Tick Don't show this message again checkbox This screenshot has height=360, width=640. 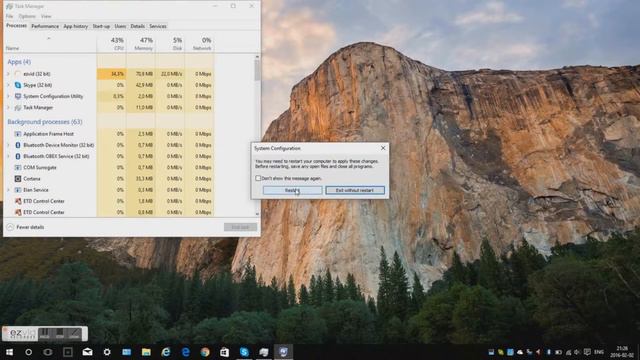click(x=258, y=178)
